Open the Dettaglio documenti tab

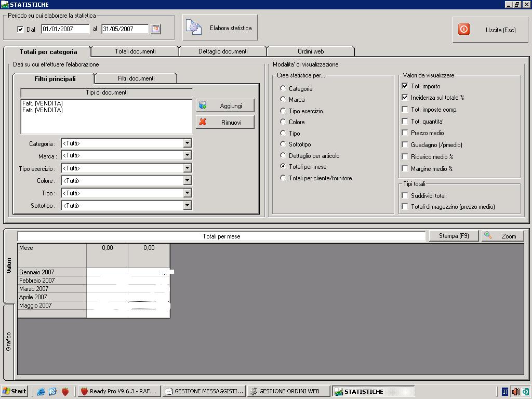(x=223, y=51)
